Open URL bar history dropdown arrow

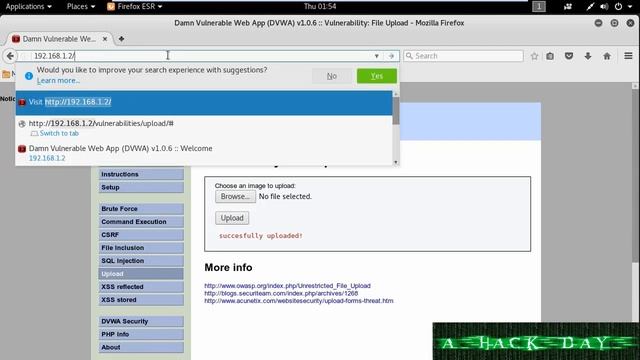click(x=376, y=56)
